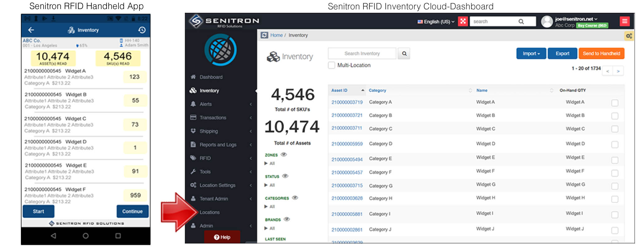Tap Android recent apps square on handheld
This screenshot has width=644, height=251.
118,236
